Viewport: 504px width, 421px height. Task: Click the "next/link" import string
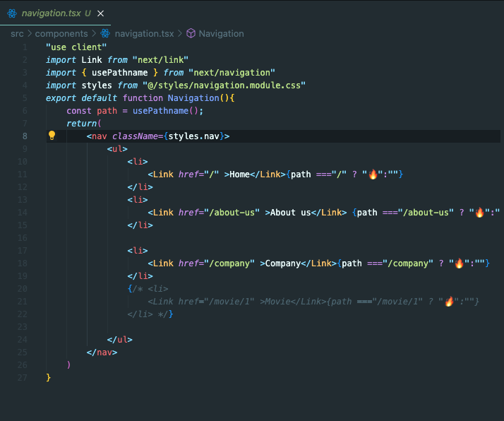click(160, 59)
